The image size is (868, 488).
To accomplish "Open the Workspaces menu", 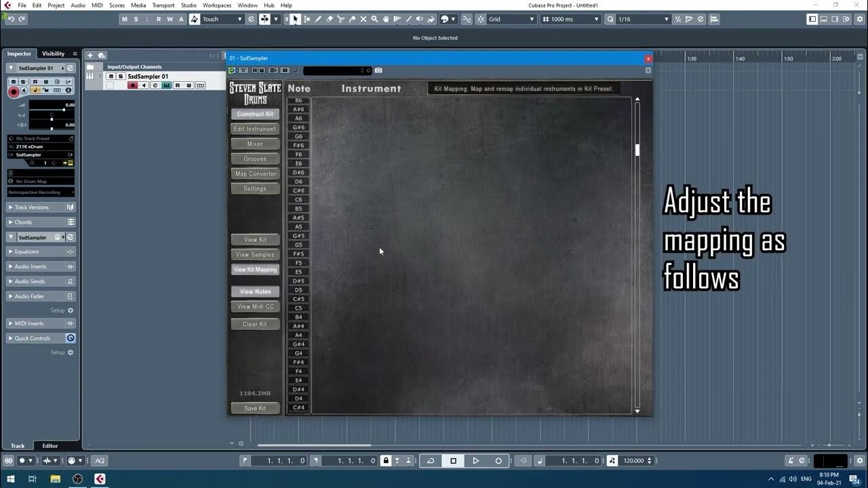I will (217, 5).
